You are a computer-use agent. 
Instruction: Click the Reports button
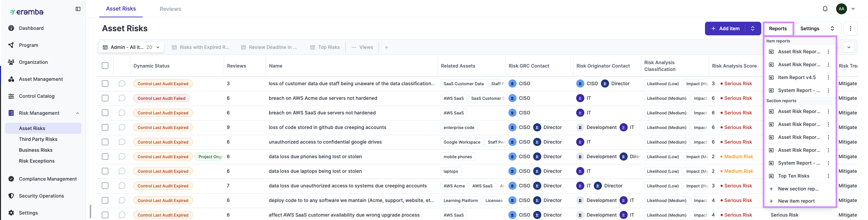point(778,29)
